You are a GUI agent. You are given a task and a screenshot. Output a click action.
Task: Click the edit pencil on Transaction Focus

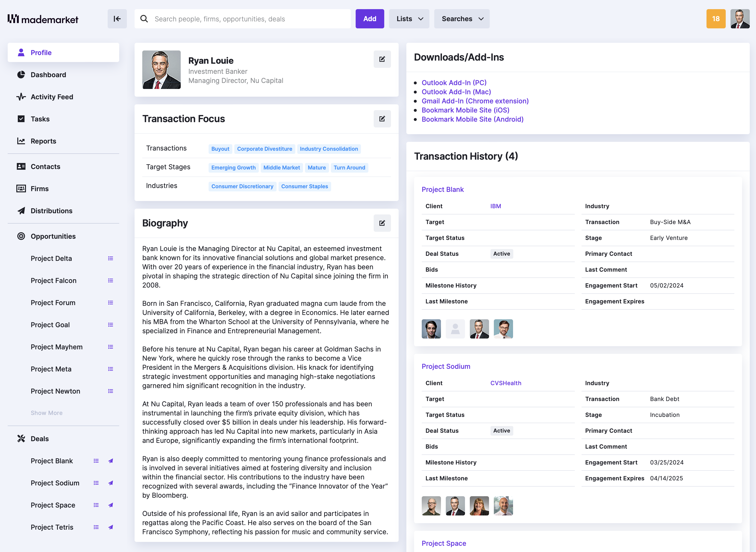point(382,119)
